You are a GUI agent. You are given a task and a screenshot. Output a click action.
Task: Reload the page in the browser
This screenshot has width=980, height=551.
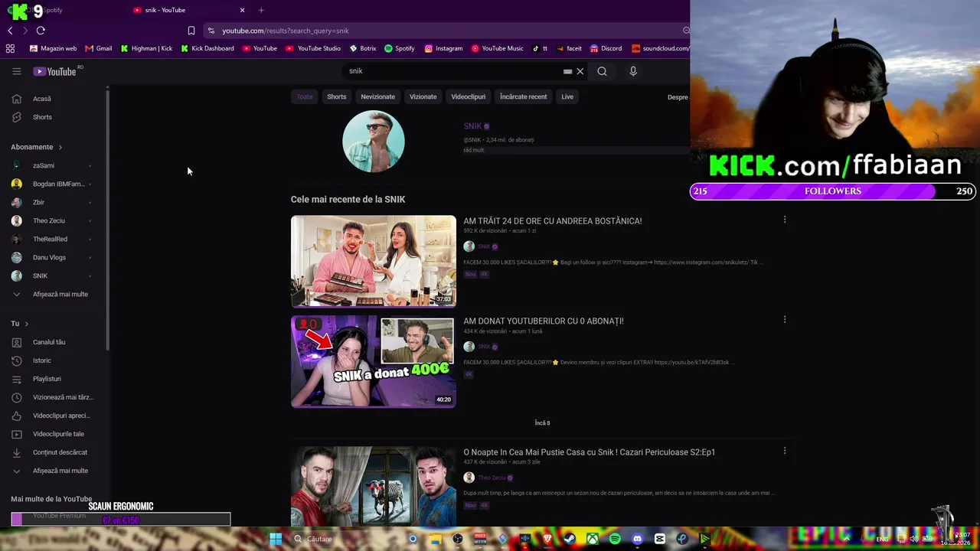[41, 31]
